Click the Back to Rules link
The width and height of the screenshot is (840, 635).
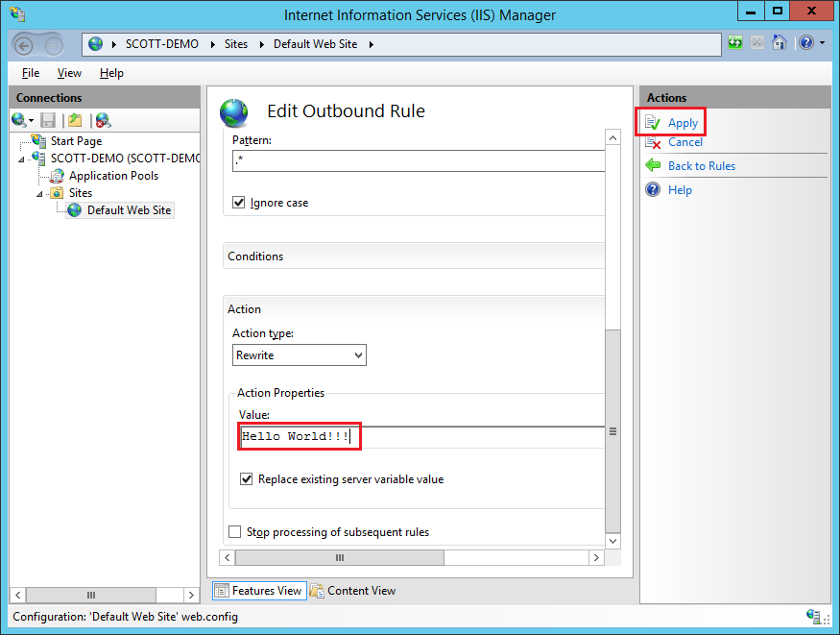click(x=701, y=166)
